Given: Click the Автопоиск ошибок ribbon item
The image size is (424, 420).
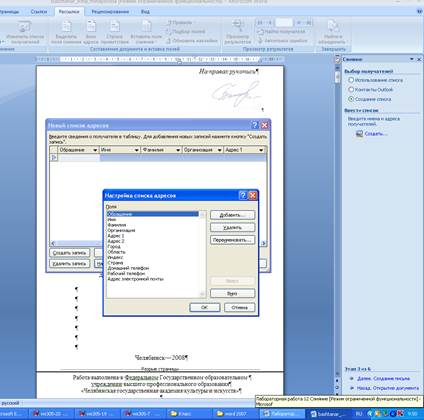Looking at the screenshot, I should pos(283,41).
